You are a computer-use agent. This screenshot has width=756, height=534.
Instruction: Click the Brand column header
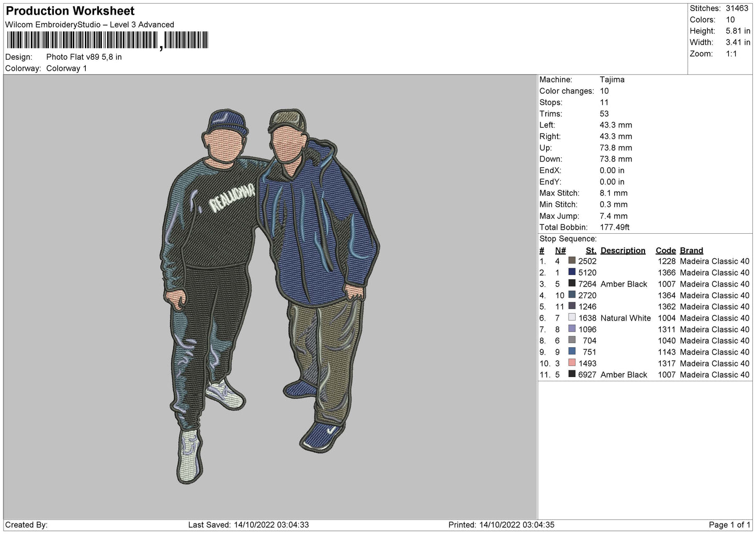pyautogui.click(x=692, y=251)
